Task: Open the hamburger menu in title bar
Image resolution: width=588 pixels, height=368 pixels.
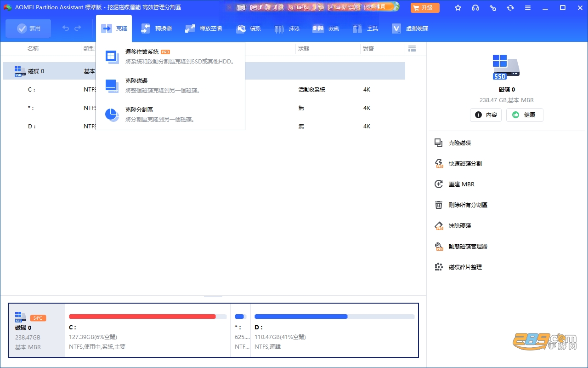Action: (528, 8)
